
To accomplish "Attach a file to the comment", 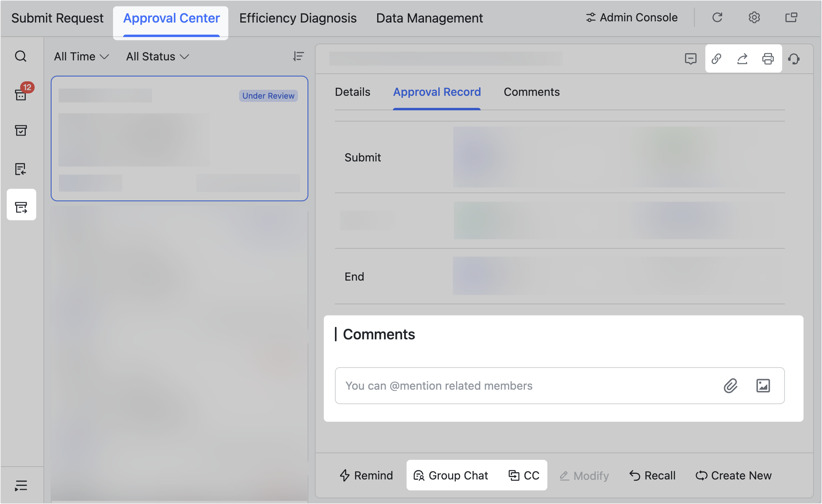I will (731, 386).
